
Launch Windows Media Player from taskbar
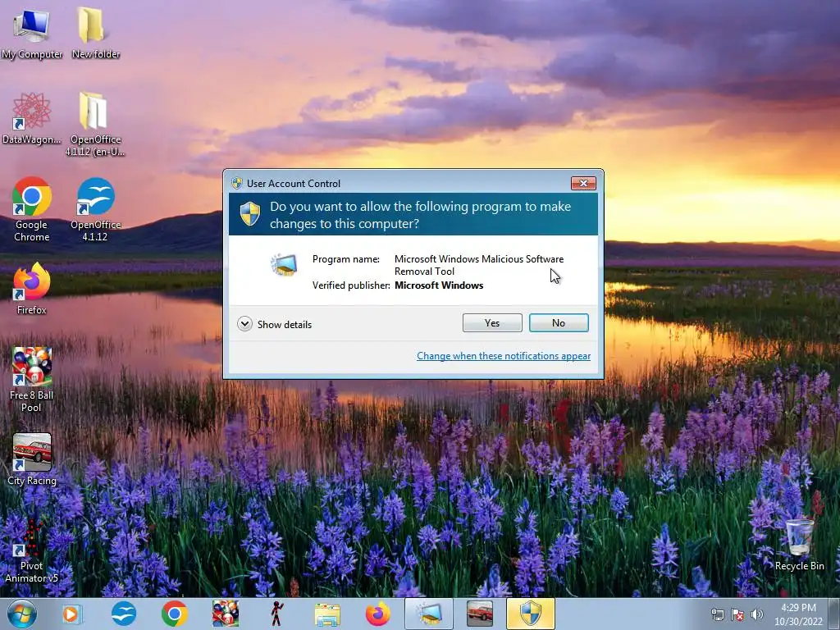(x=71, y=614)
